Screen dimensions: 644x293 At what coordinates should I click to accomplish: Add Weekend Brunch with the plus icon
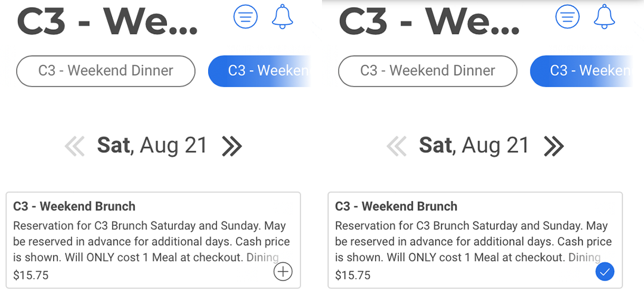tap(283, 272)
